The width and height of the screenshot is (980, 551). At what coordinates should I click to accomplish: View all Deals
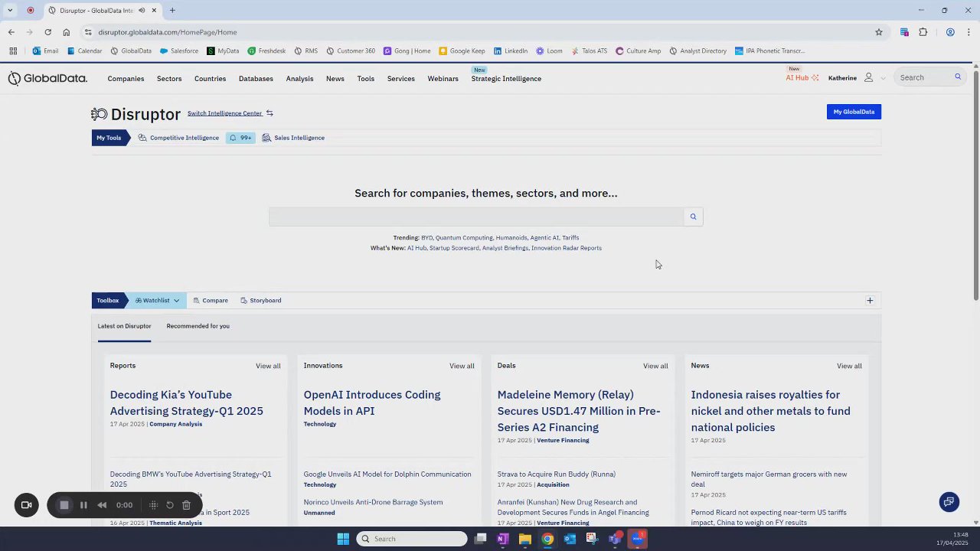[x=655, y=366]
